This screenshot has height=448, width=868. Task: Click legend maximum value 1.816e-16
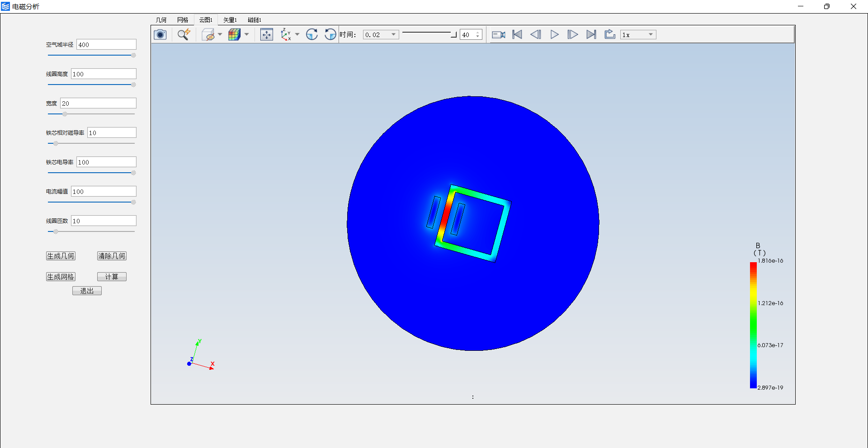[770, 261]
